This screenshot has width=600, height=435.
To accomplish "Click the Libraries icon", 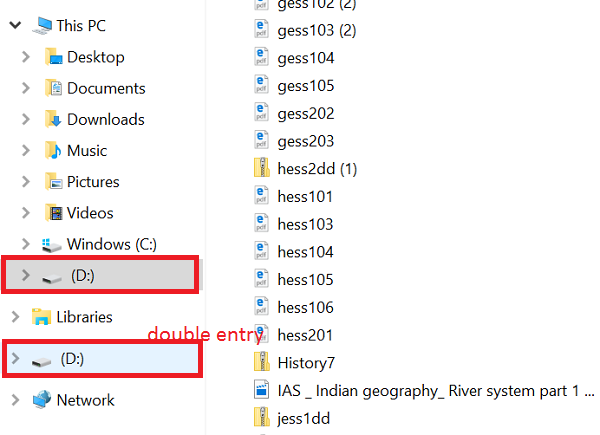I will pos(41,317).
